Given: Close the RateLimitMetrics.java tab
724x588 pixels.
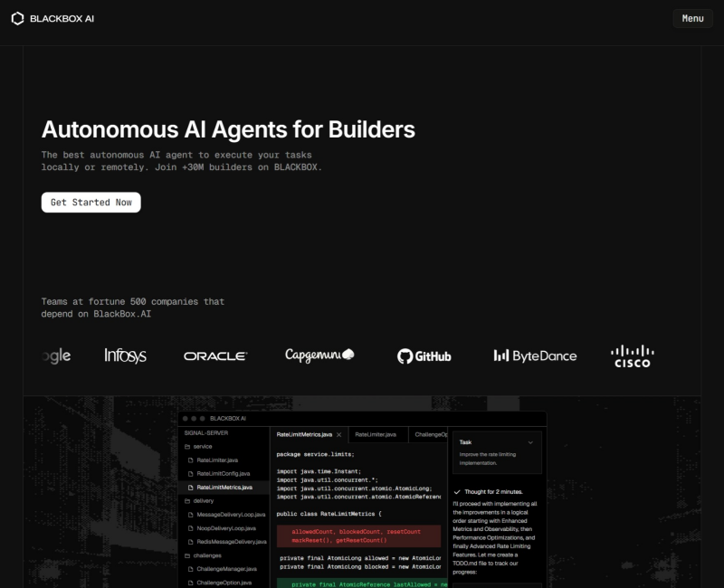Looking at the screenshot, I should pos(337,433).
